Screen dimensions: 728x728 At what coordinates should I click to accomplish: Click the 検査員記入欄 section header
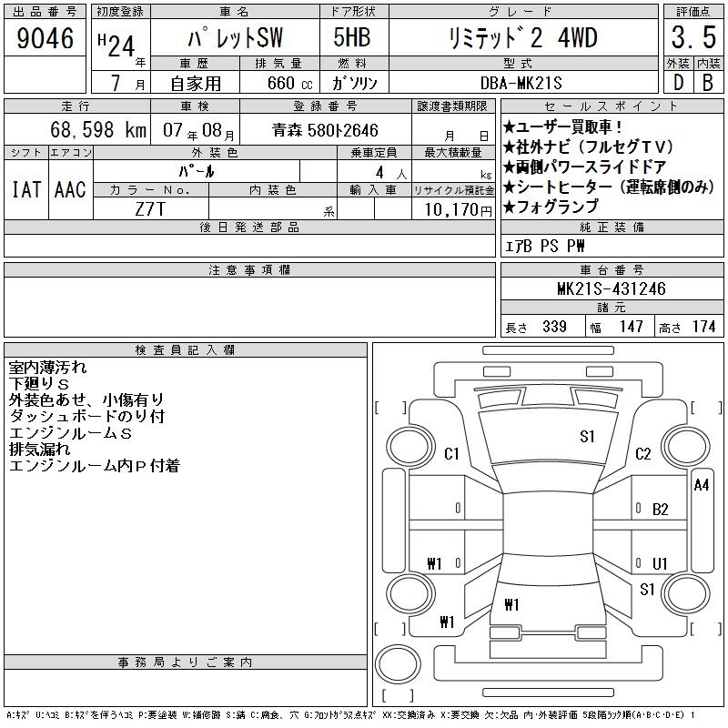pos(186,350)
